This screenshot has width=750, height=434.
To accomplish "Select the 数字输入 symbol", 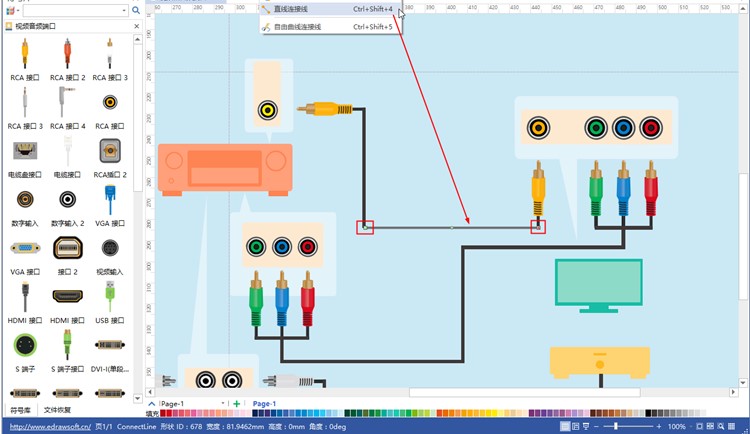I will [25, 199].
